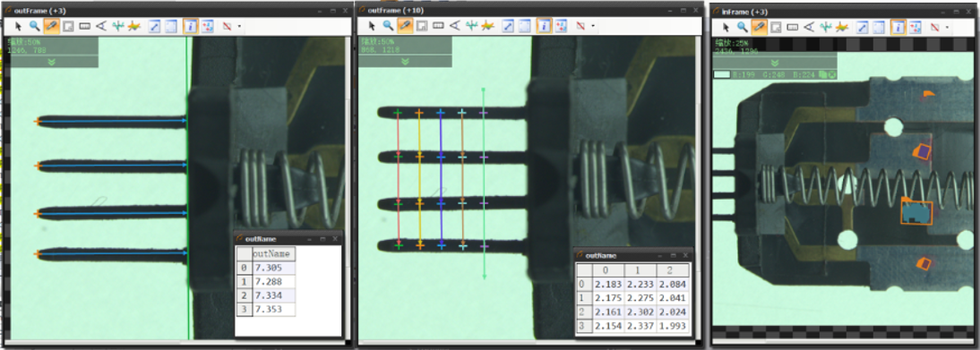Select the arrow pointer tool in left outFrame (+3) window
This screenshot has width=980, height=350.
pyautogui.click(x=18, y=26)
